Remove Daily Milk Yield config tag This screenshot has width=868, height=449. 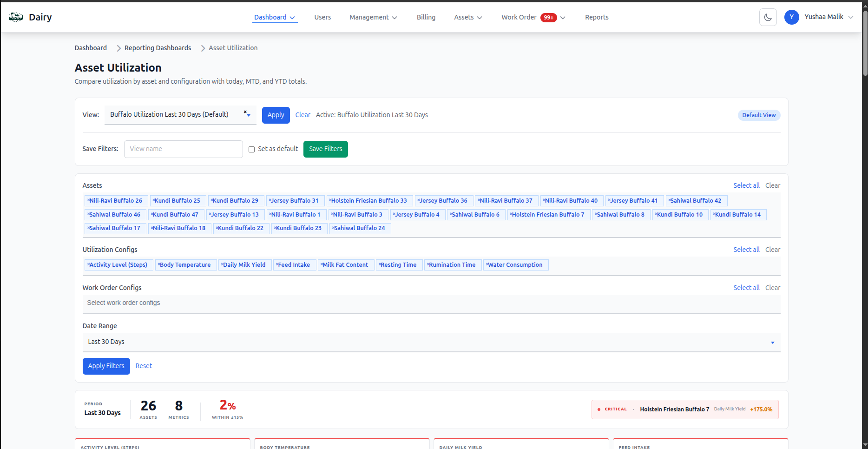point(222,264)
